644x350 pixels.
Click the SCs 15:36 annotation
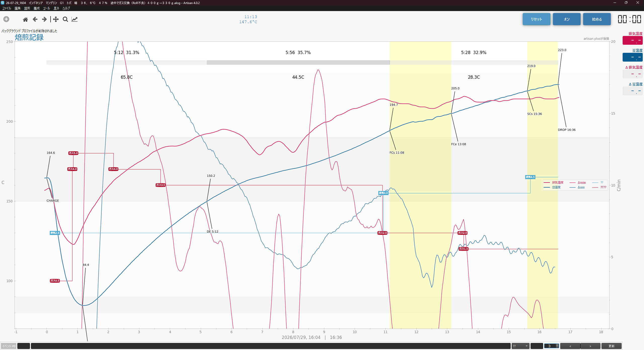tap(534, 114)
